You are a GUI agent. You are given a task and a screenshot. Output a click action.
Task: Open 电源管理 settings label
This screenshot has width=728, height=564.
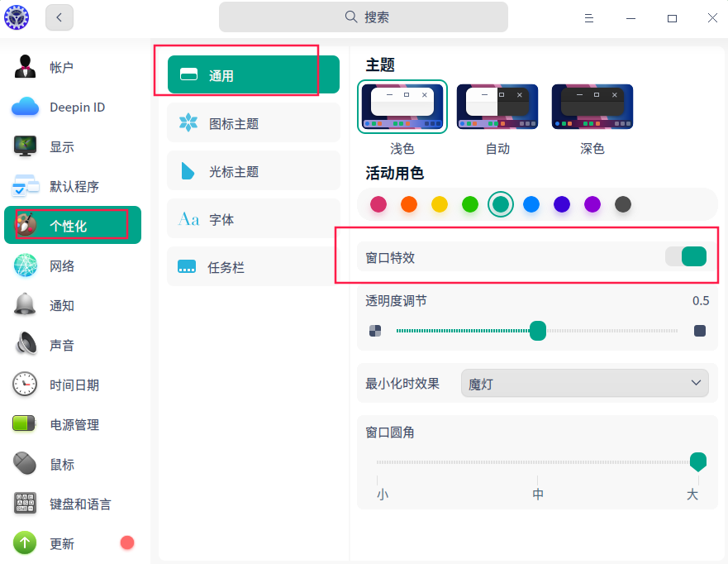coord(74,424)
